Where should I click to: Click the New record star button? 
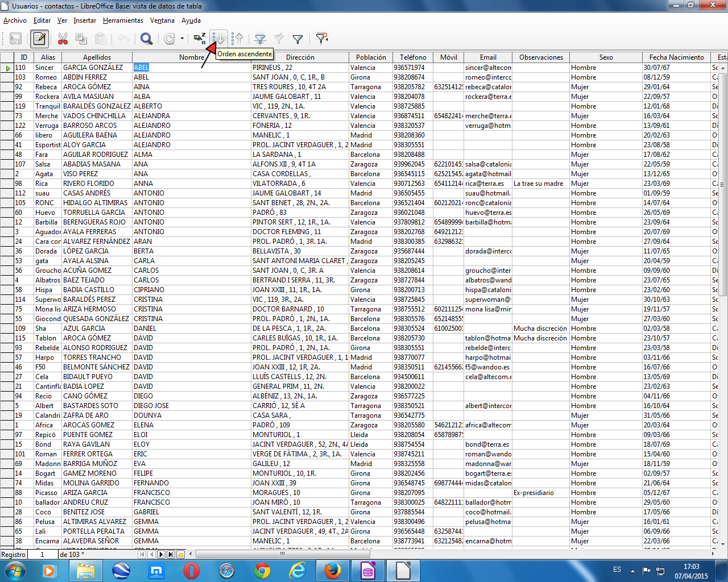tap(181, 554)
